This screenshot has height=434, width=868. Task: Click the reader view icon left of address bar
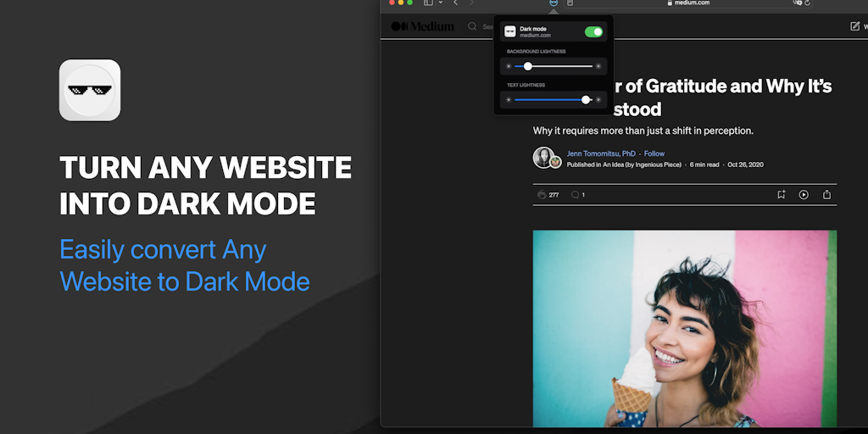pos(570,3)
